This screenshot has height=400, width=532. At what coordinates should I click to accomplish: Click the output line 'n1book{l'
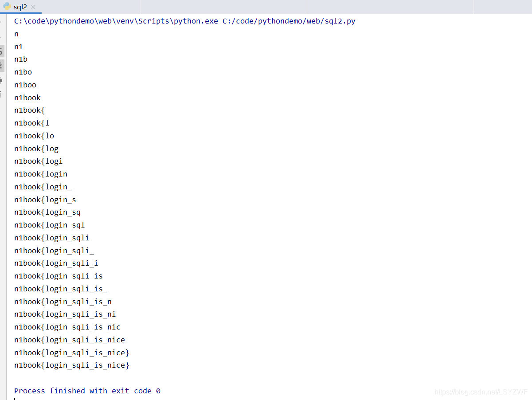click(x=32, y=123)
